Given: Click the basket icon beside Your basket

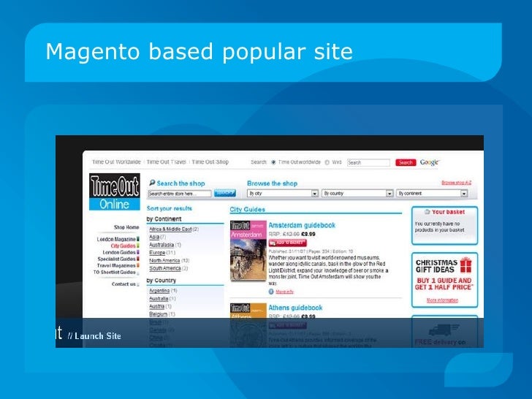Looking at the screenshot, I should click(427, 212).
